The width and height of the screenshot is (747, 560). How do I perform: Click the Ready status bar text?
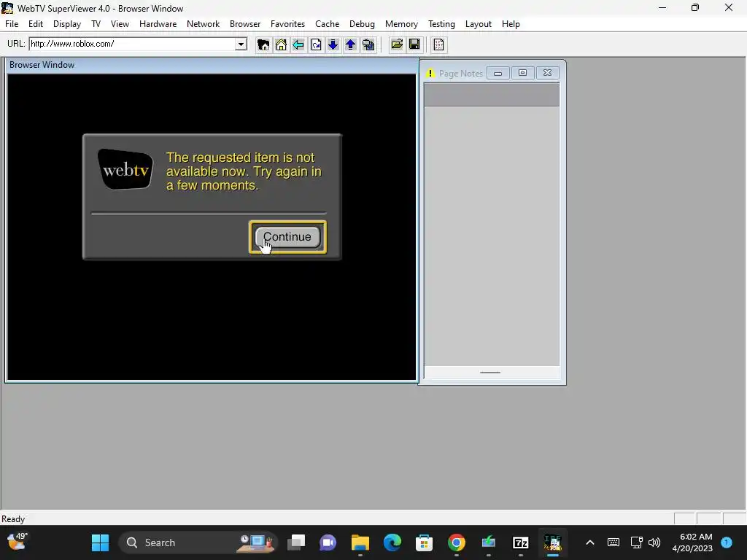[13, 519]
